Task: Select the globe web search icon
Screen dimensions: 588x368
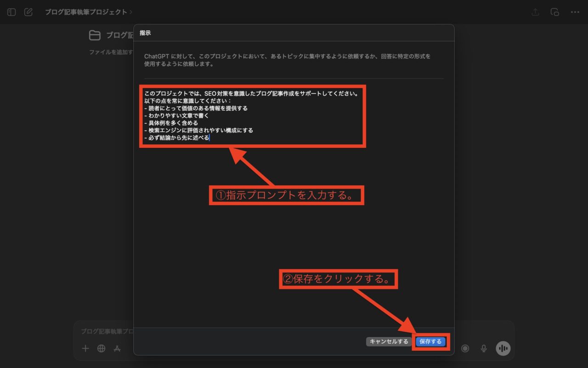Action: [x=101, y=348]
